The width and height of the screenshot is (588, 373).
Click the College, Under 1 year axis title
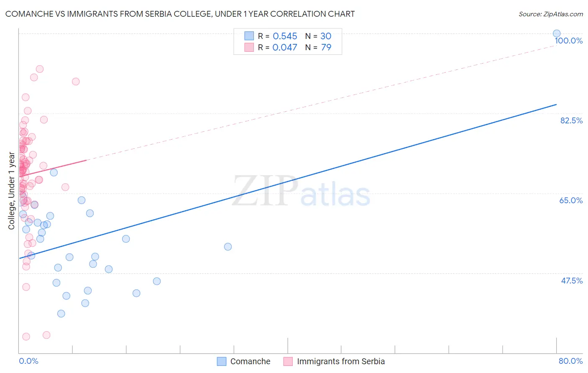point(12,191)
